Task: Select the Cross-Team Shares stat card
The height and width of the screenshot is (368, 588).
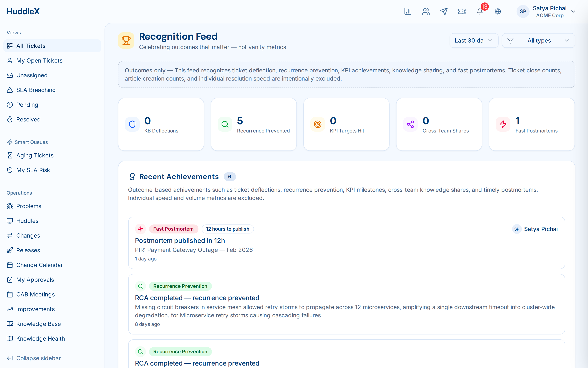Action: [x=439, y=124]
